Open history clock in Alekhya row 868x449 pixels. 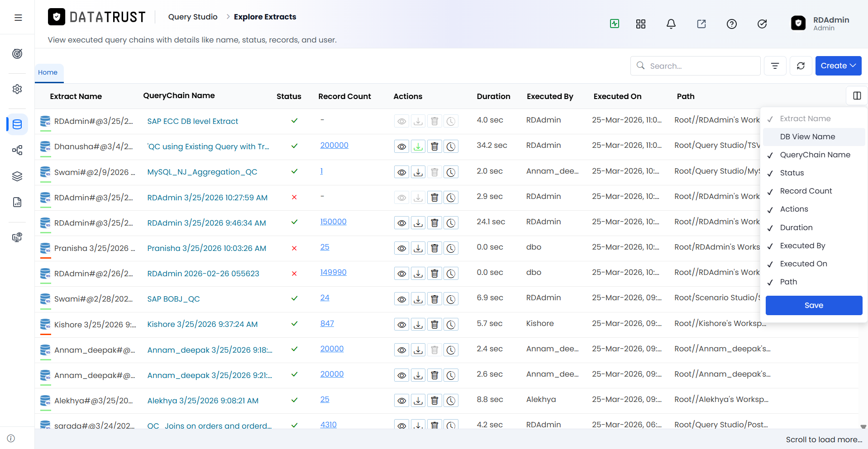point(451,401)
